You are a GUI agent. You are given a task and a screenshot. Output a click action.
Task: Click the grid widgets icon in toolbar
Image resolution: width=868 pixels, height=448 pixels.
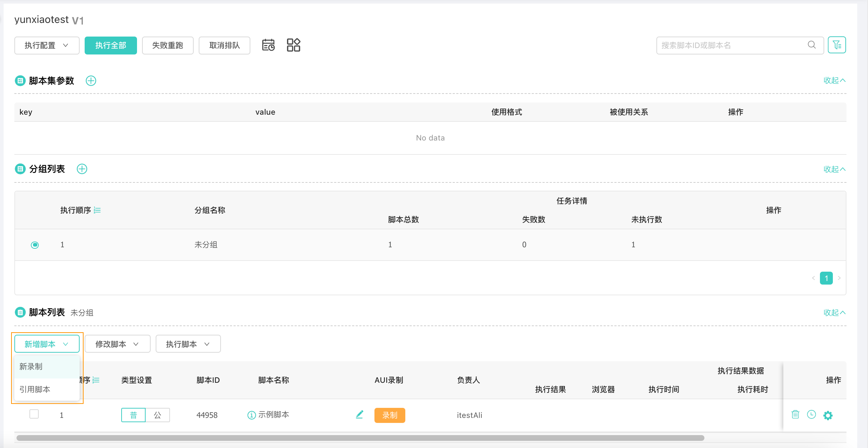tap(293, 45)
